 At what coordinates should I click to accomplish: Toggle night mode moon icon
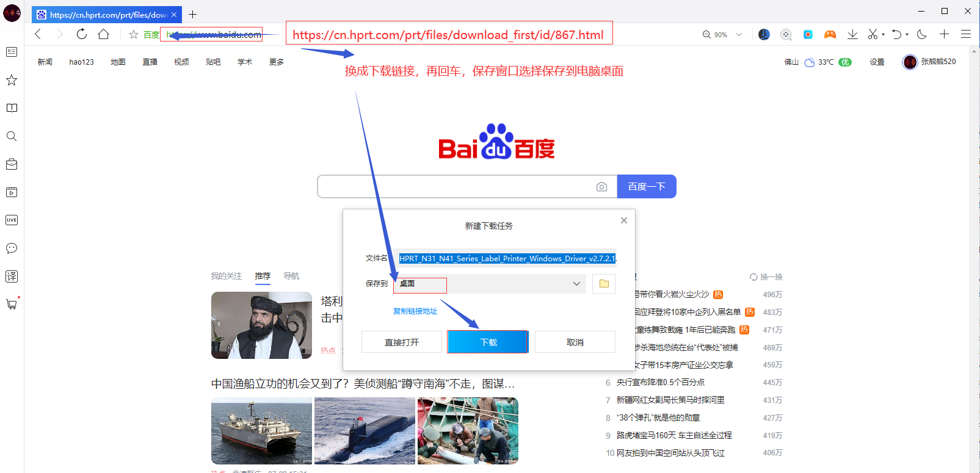[x=922, y=34]
